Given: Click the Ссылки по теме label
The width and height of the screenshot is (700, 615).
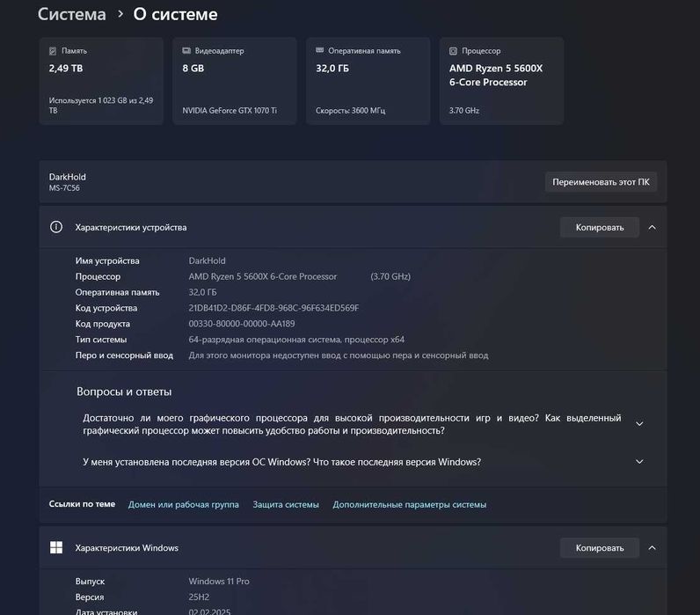Looking at the screenshot, I should (82, 504).
